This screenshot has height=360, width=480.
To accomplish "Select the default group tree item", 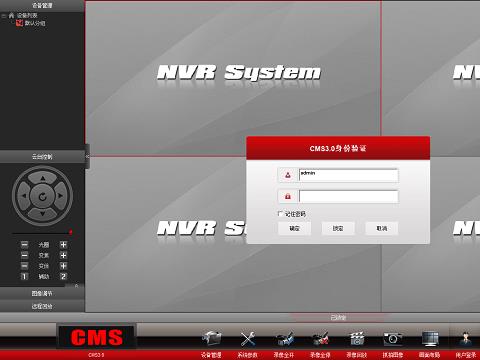I will [x=35, y=23].
